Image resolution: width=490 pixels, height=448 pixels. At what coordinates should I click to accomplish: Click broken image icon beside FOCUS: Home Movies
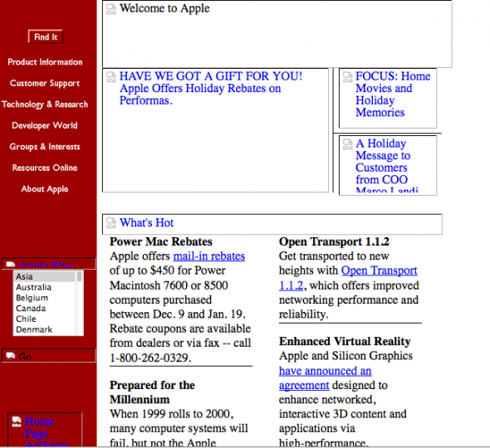click(347, 77)
